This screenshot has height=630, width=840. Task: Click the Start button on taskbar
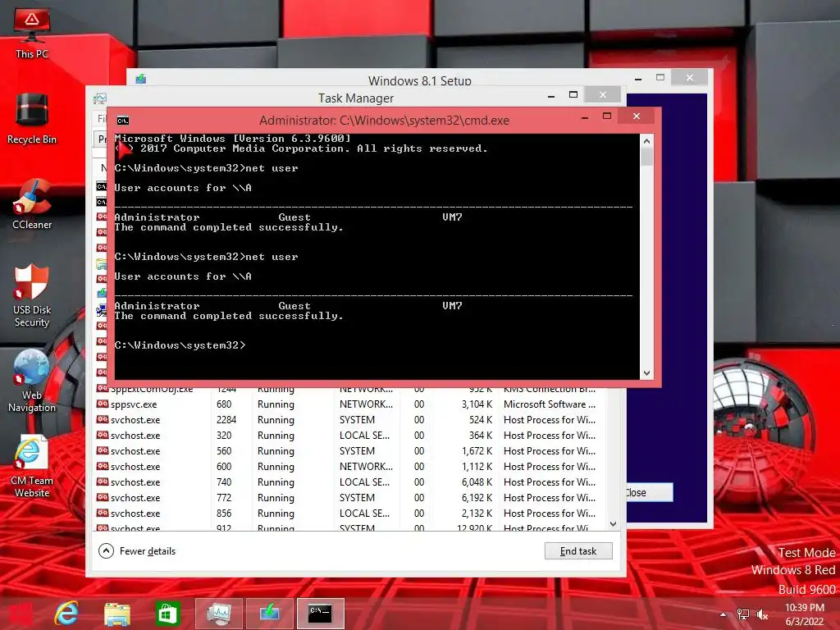click(20, 614)
